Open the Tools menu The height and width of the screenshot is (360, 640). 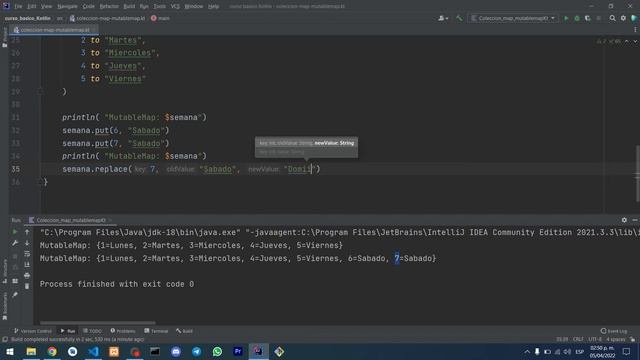[160, 7]
